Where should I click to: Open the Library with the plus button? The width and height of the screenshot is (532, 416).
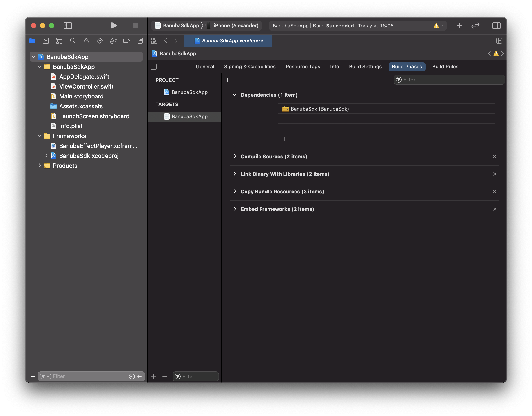click(459, 26)
